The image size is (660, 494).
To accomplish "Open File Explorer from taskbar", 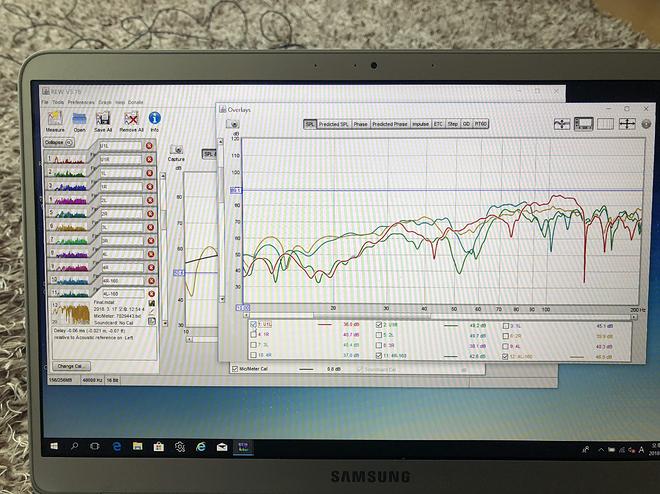I will click(x=138, y=446).
